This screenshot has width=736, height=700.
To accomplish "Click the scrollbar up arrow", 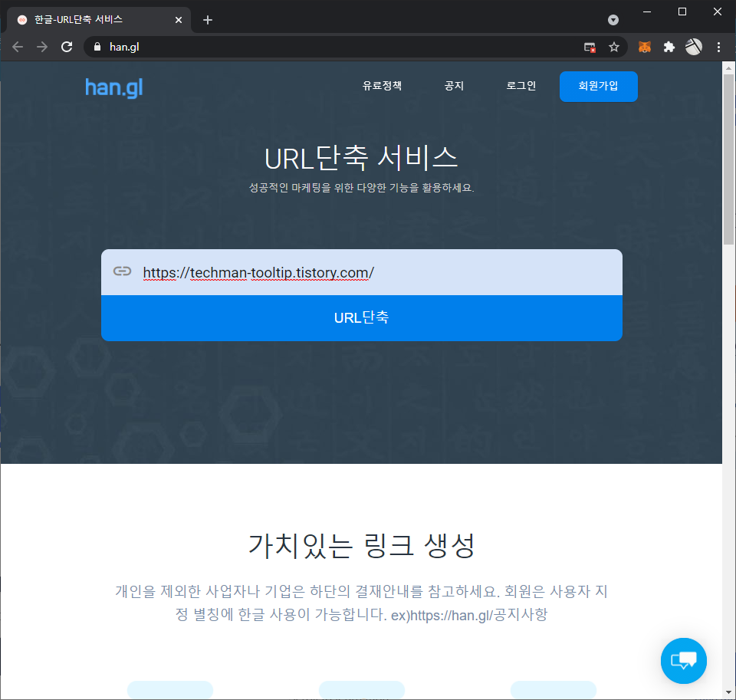I will (728, 68).
